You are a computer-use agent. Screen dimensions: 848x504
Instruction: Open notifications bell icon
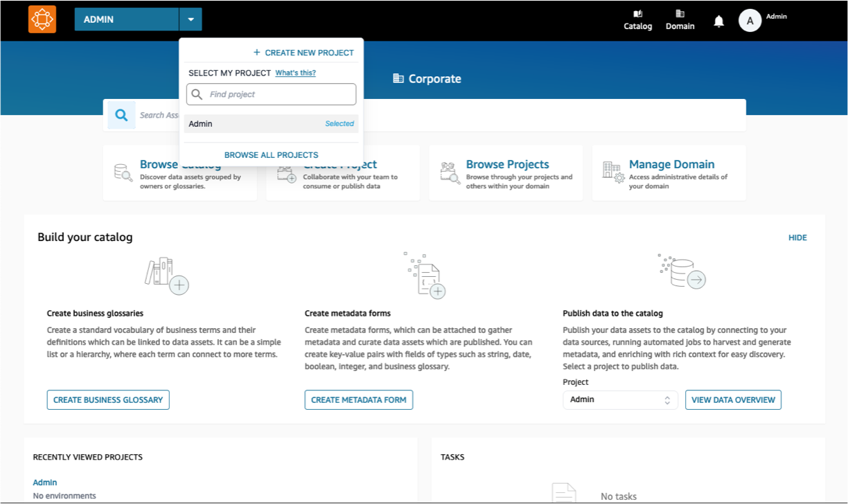718,21
